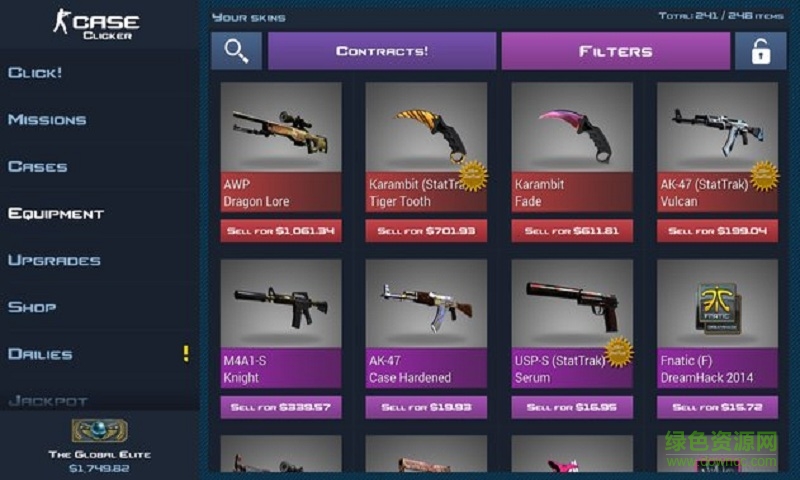Open the Click! menu item
The height and width of the screenshot is (480, 800).
(x=35, y=72)
